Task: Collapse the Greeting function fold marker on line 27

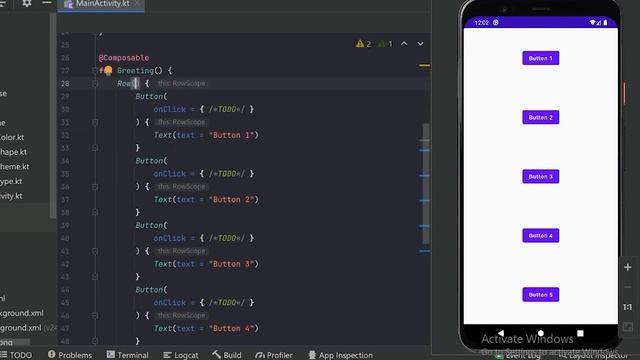Action: coord(95,71)
